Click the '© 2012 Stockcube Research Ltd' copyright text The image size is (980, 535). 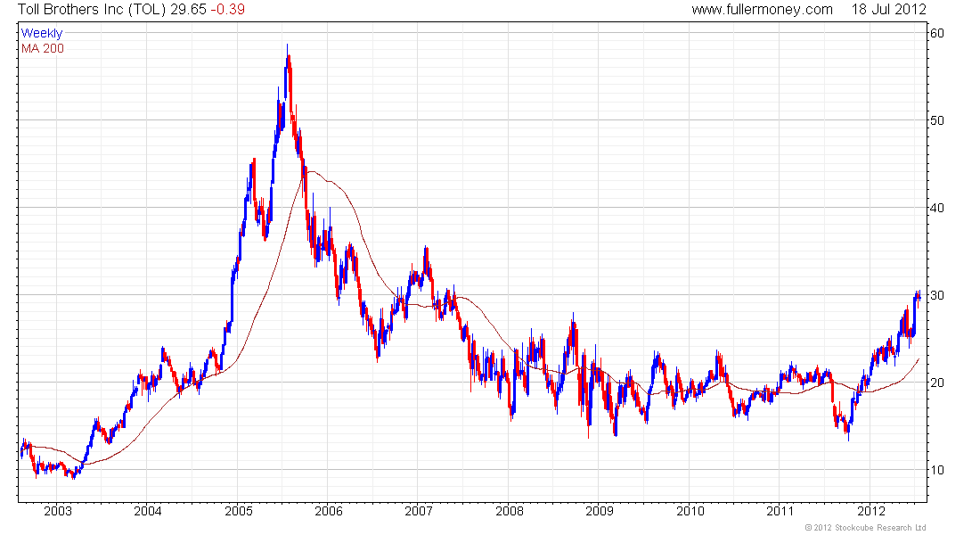click(x=865, y=528)
